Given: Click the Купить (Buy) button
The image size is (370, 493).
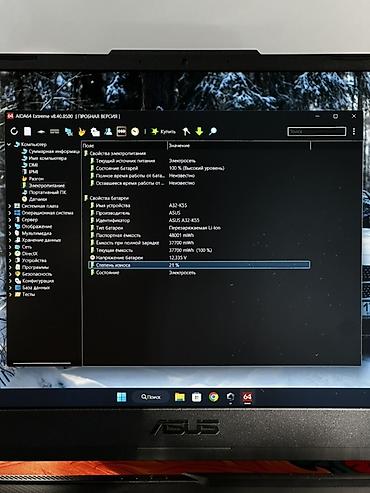Looking at the screenshot, I should click(163, 131).
